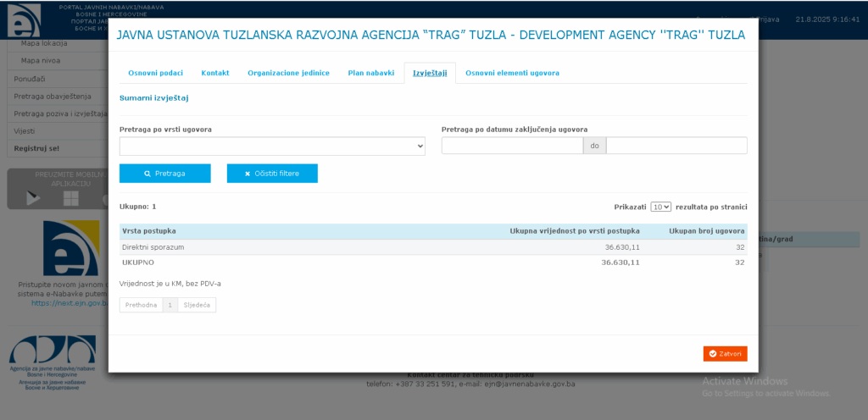Screen dimensions: 868x420
Task: Click the Prethodna pagination button
Action: coord(141,305)
